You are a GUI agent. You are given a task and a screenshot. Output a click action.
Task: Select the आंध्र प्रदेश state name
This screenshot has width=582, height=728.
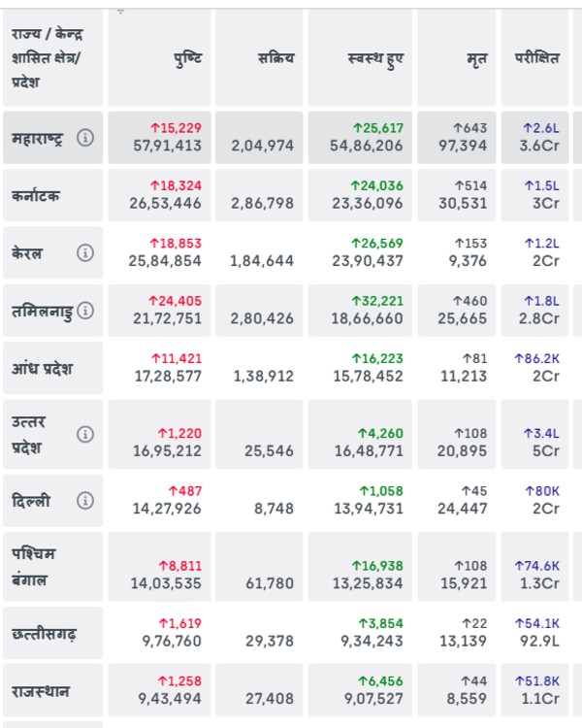tap(43, 369)
